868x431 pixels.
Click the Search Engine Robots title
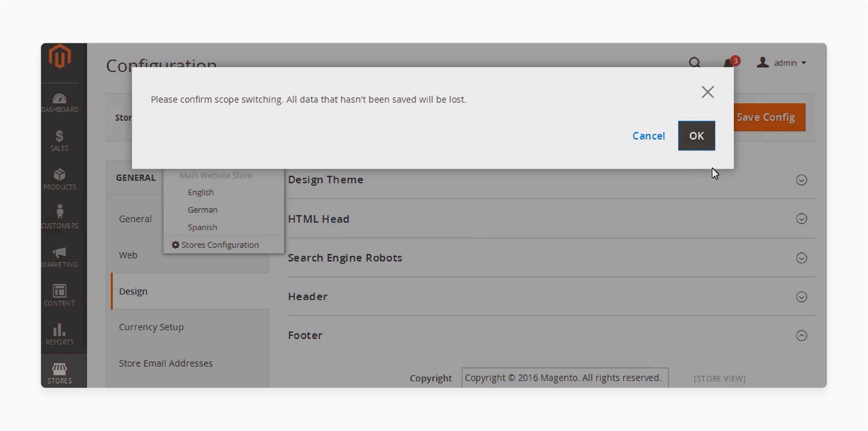coord(345,258)
